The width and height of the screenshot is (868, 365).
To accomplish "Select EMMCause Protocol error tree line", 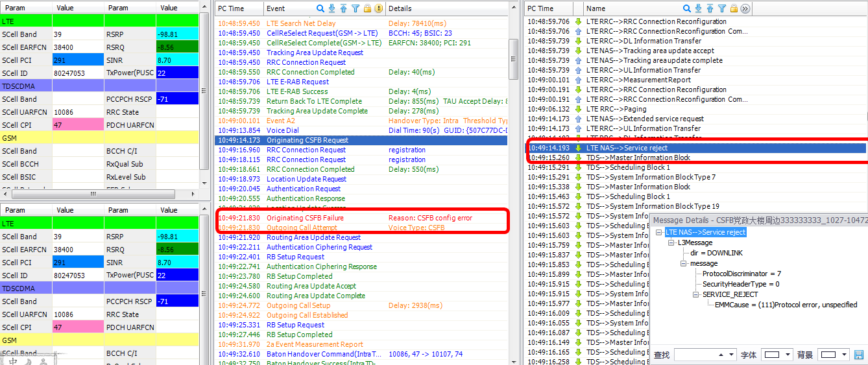I will [786, 305].
